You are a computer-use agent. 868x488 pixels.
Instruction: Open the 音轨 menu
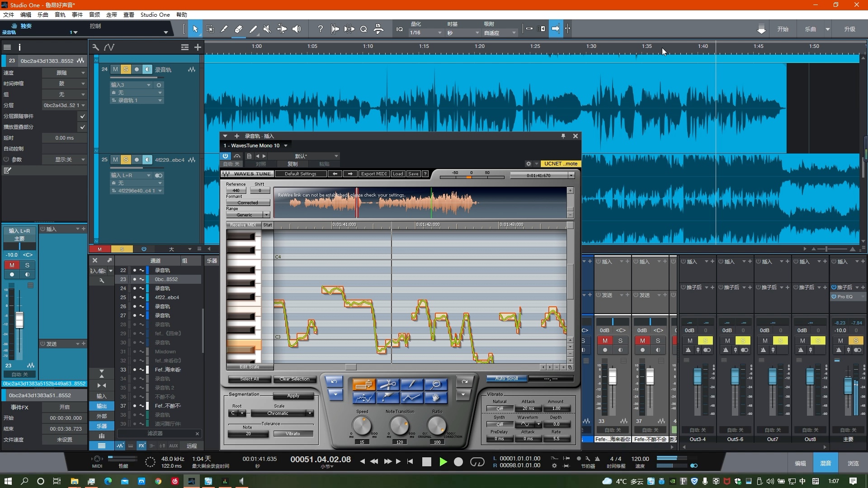coord(60,14)
